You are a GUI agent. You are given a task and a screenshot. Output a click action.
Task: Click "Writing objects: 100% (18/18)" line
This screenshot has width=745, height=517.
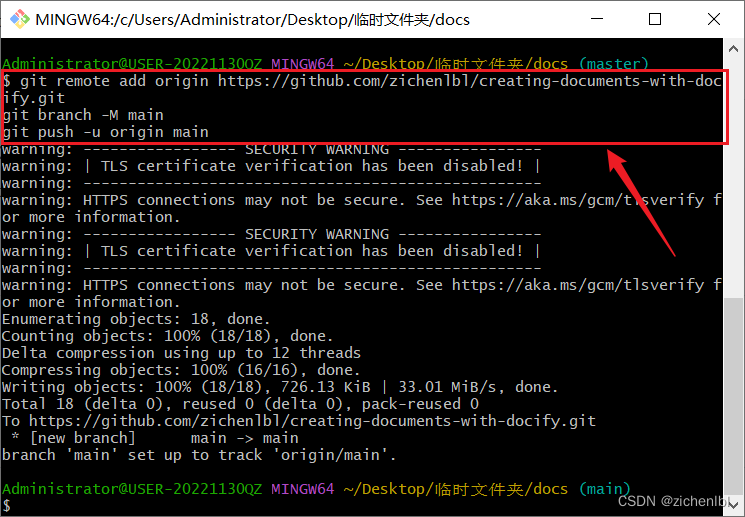pyautogui.click(x=280, y=387)
